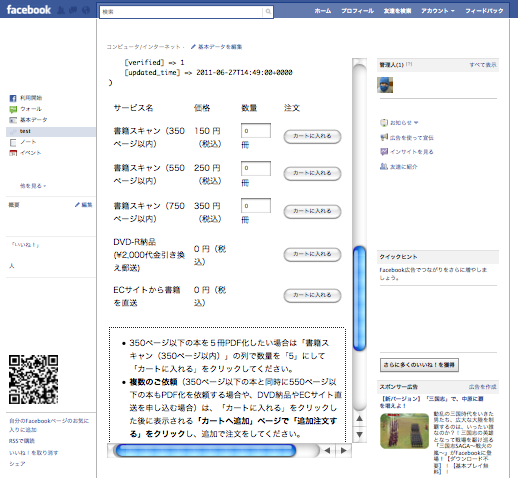518x478 pixels.
Task: Click the people icon beside 友達に紹介
Action: pos(384,166)
